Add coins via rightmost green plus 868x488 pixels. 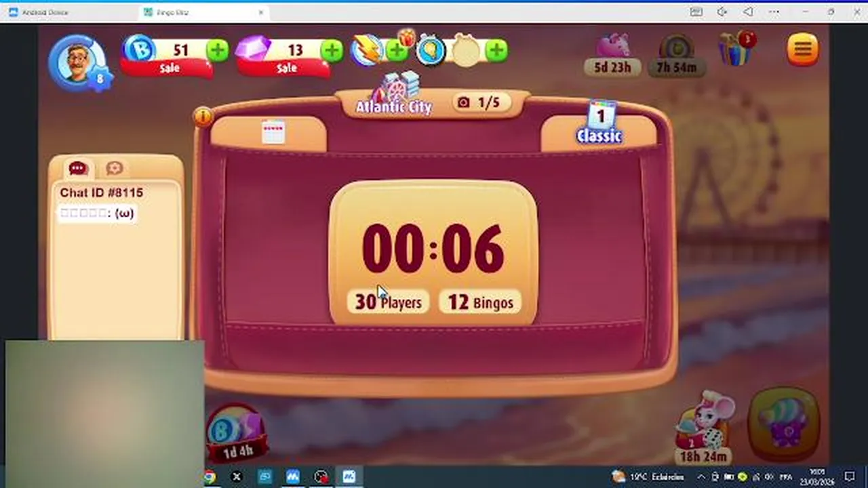click(496, 50)
